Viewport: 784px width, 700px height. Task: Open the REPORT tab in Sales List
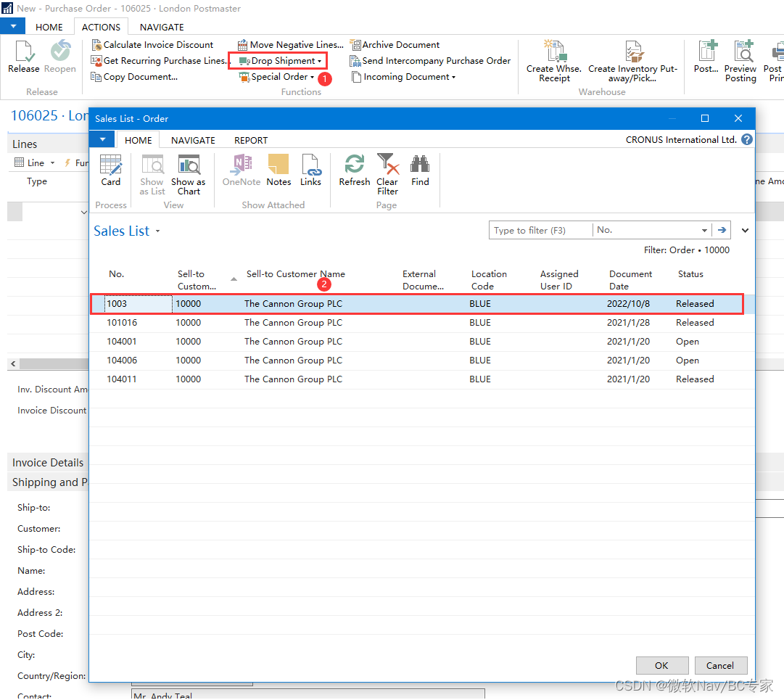click(x=250, y=140)
